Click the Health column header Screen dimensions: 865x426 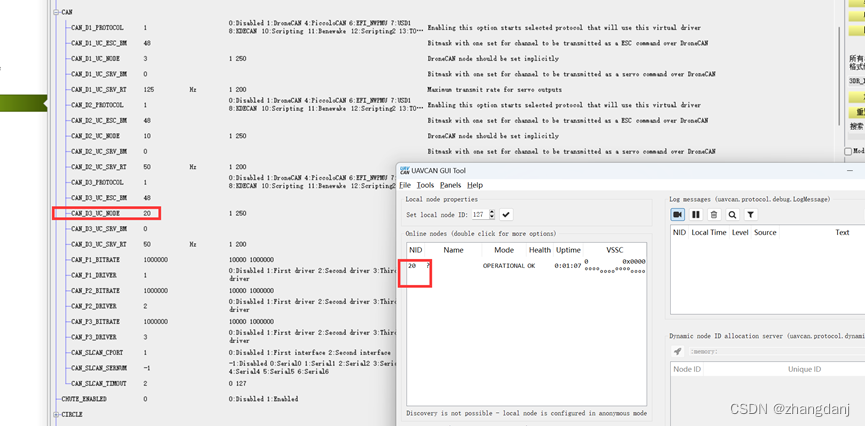540,250
